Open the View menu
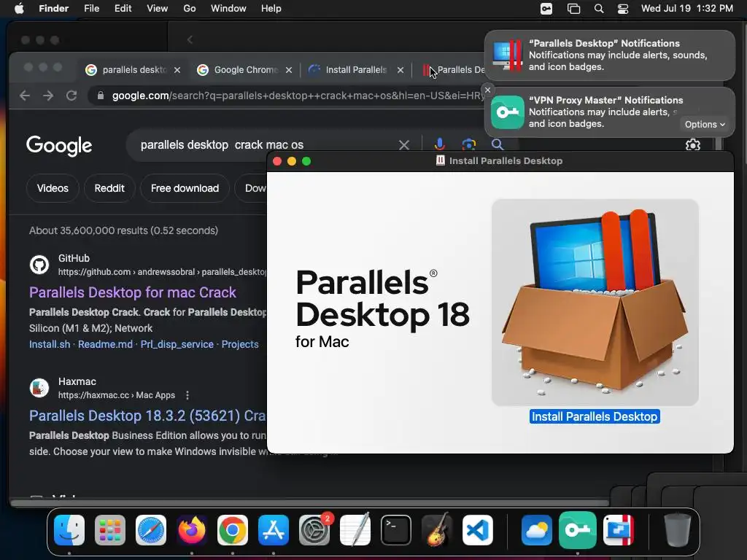This screenshot has width=747, height=560. (158, 9)
